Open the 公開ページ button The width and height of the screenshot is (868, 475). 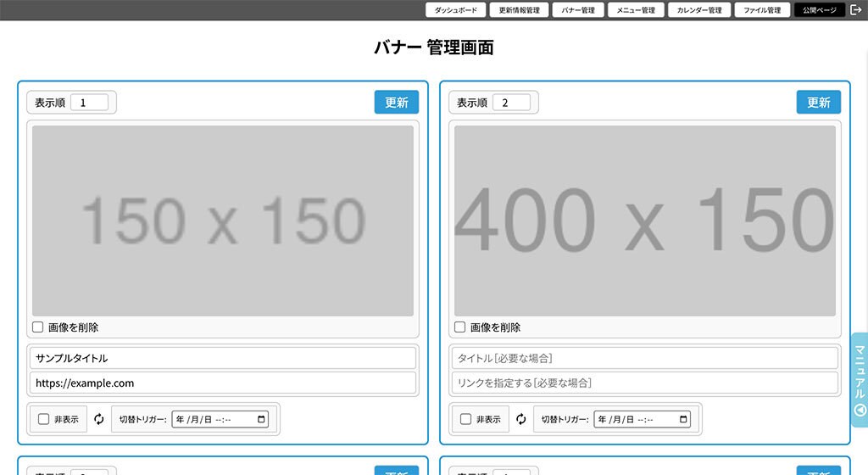pyautogui.click(x=820, y=10)
